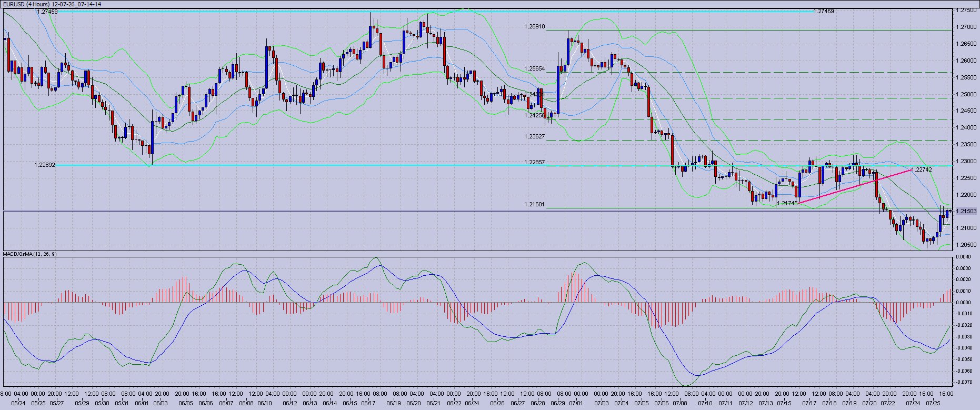Click the 05/24 date on time axis
Image resolution: width=980 pixels, height=410 pixels.
[x=18, y=403]
